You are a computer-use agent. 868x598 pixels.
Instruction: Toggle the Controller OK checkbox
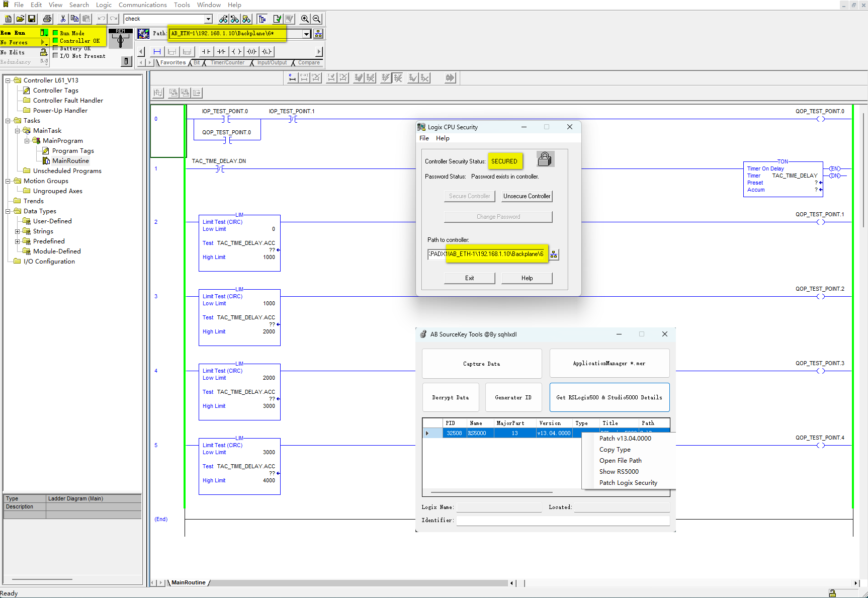pos(56,41)
